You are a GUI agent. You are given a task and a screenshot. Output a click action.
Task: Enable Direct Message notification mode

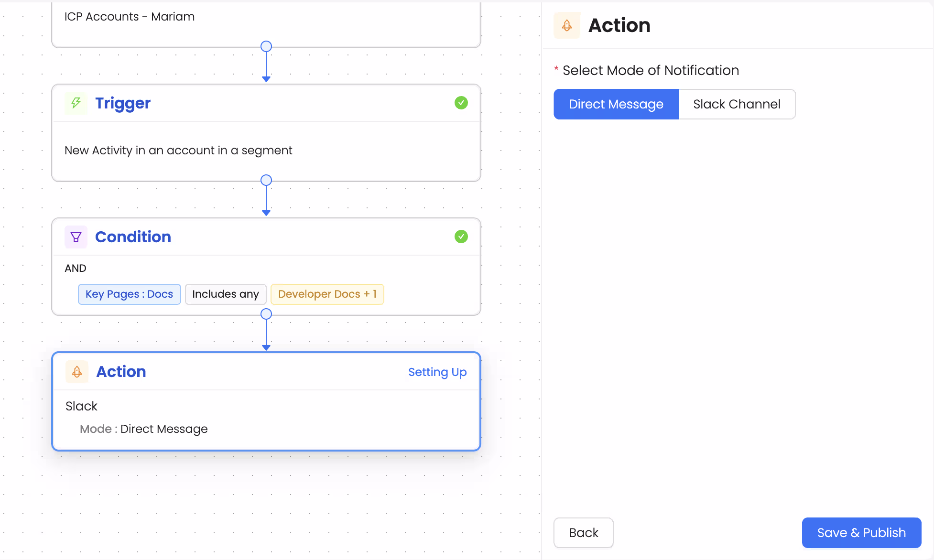click(x=616, y=104)
